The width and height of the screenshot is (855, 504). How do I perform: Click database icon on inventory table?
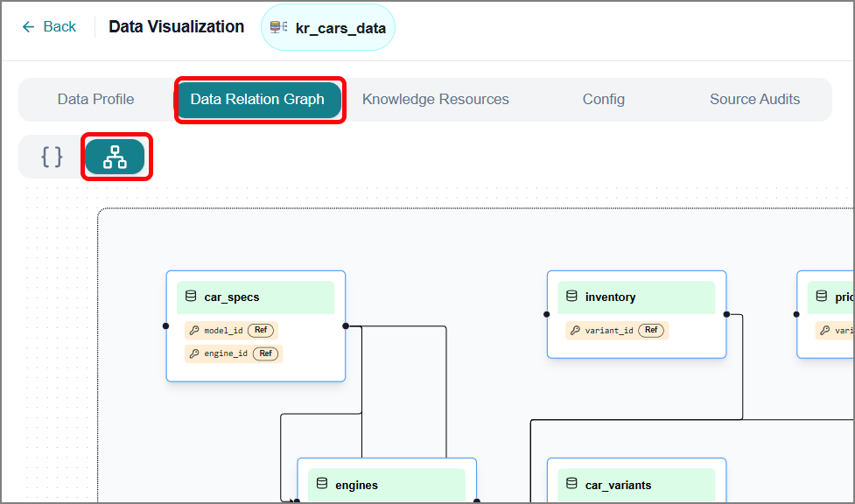tap(571, 296)
